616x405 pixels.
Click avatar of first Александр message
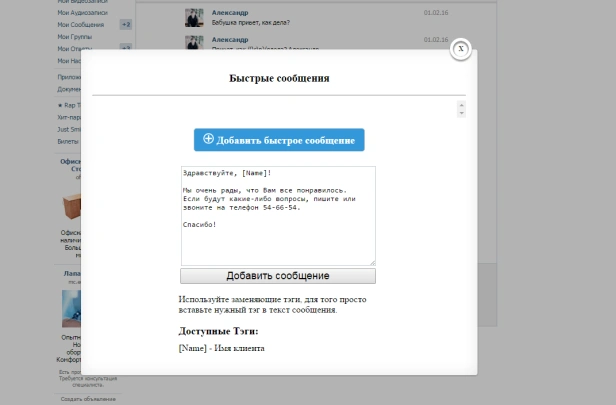(196, 18)
